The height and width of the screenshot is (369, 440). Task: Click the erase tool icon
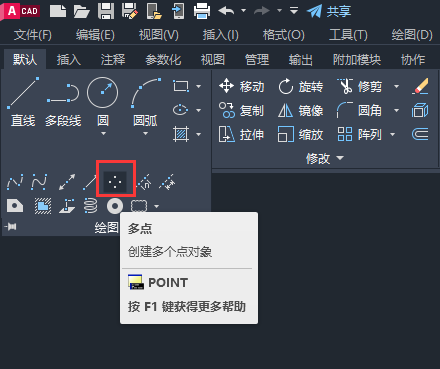420,86
